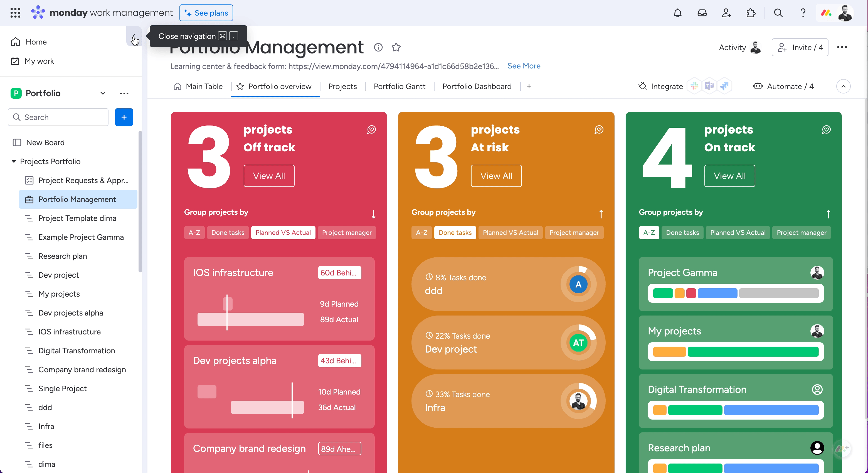Open the ddd project card in At risk
This screenshot has height=473, width=868.
click(508, 284)
